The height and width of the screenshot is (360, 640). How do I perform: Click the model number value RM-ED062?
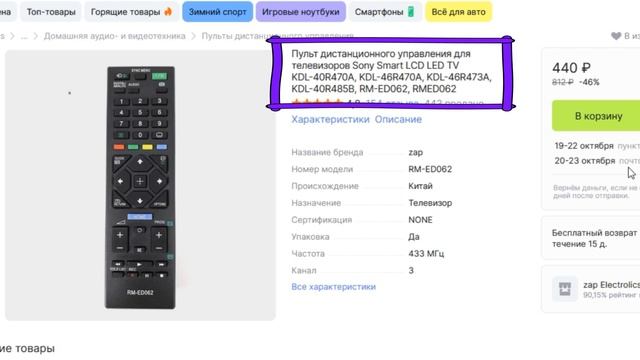(x=430, y=169)
